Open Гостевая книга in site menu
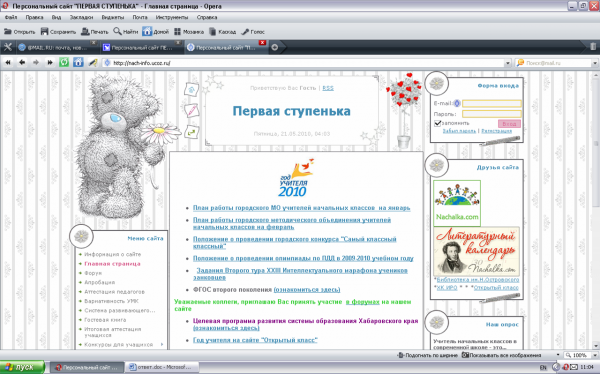Screen dimensions: 600x374 (x=105, y=320)
